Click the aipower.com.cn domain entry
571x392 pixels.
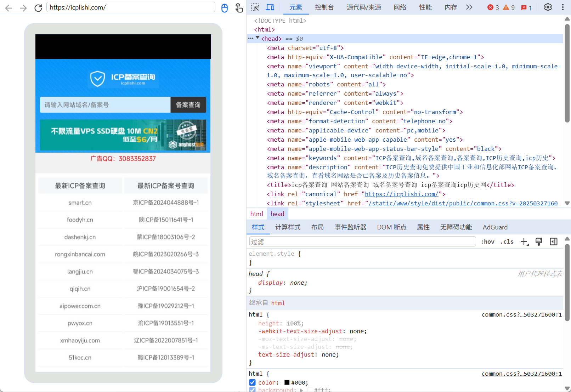[x=80, y=306]
